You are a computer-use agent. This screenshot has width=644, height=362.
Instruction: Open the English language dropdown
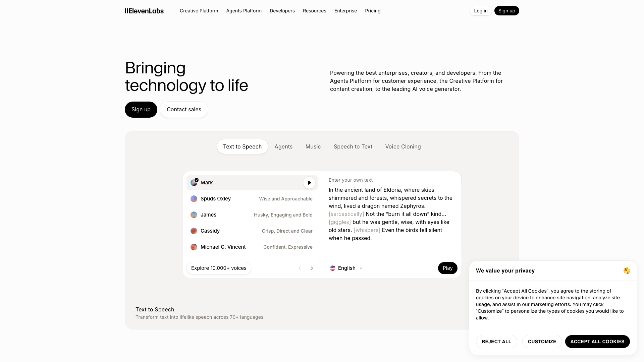coord(346,268)
